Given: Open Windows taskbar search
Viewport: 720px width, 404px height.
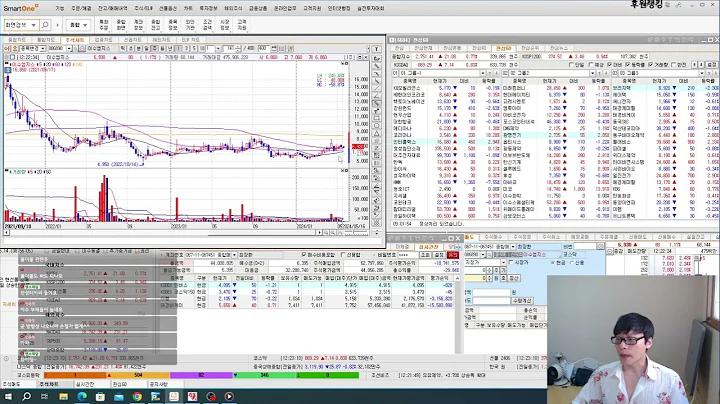Looking at the screenshot, I should (x=27, y=396).
